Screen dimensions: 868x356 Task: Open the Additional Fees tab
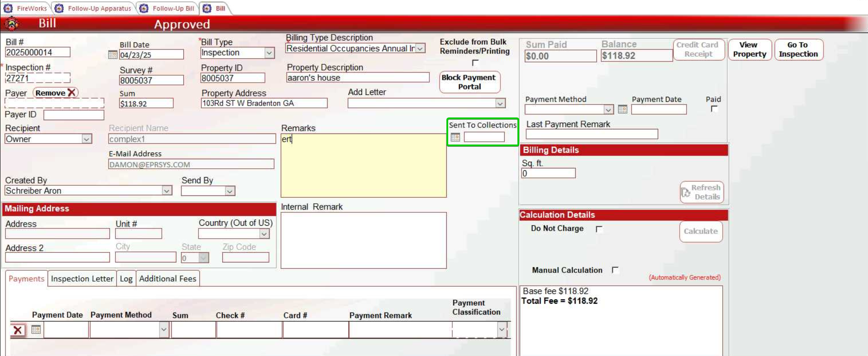click(x=168, y=278)
